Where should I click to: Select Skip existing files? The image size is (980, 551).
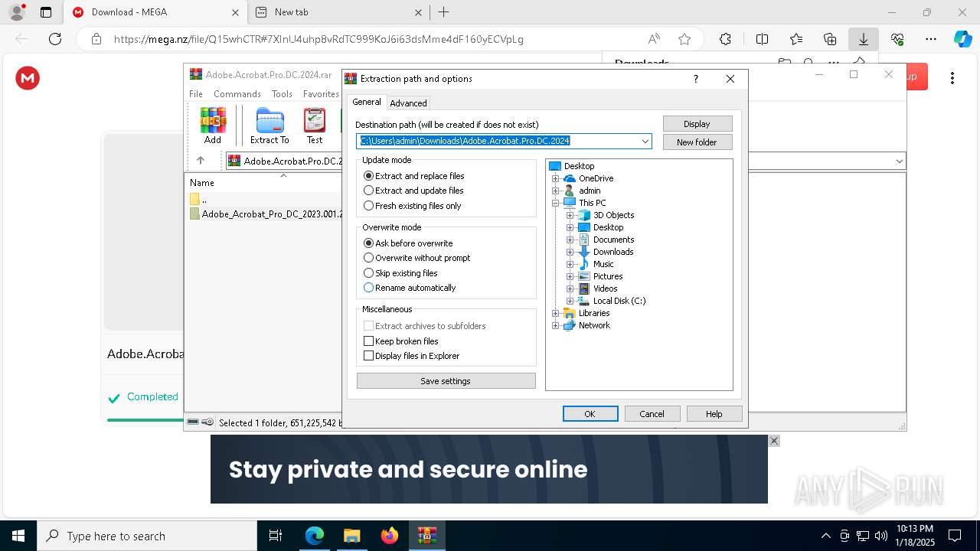(x=401, y=273)
